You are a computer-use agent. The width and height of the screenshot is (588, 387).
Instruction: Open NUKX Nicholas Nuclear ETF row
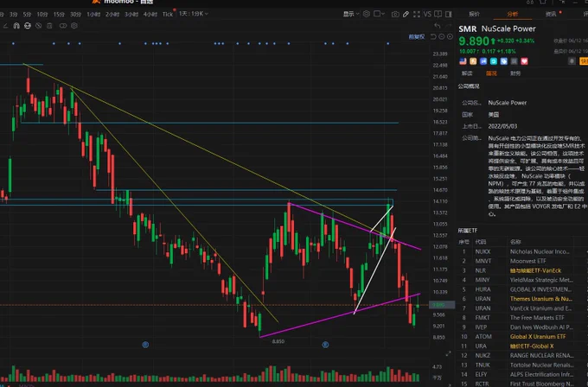tap(523, 251)
